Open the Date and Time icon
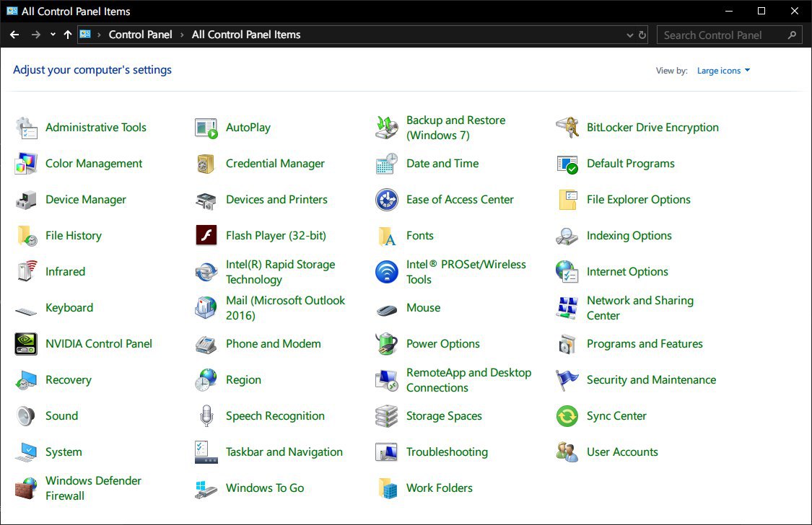Viewport: 812px width, 525px height. (386, 164)
